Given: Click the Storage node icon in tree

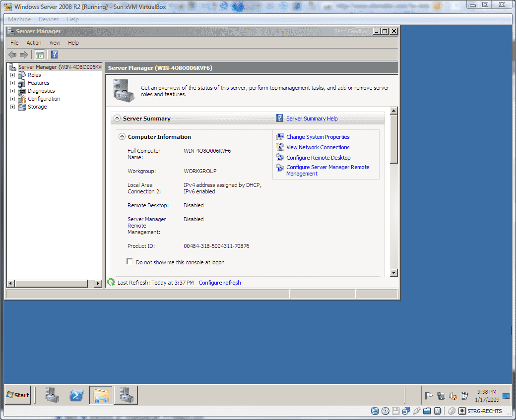Looking at the screenshot, I should tap(22, 107).
